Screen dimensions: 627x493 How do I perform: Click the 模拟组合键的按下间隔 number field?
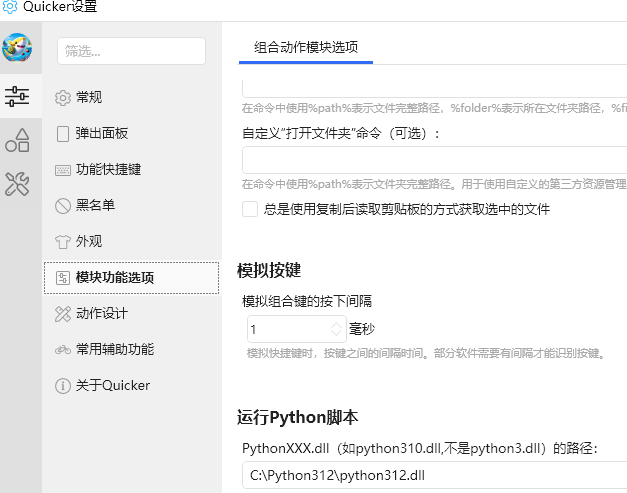tap(297, 329)
